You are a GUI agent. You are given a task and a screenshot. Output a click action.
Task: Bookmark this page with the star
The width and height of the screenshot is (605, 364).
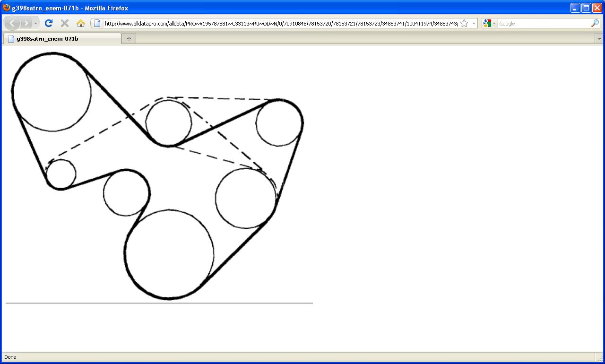[464, 23]
